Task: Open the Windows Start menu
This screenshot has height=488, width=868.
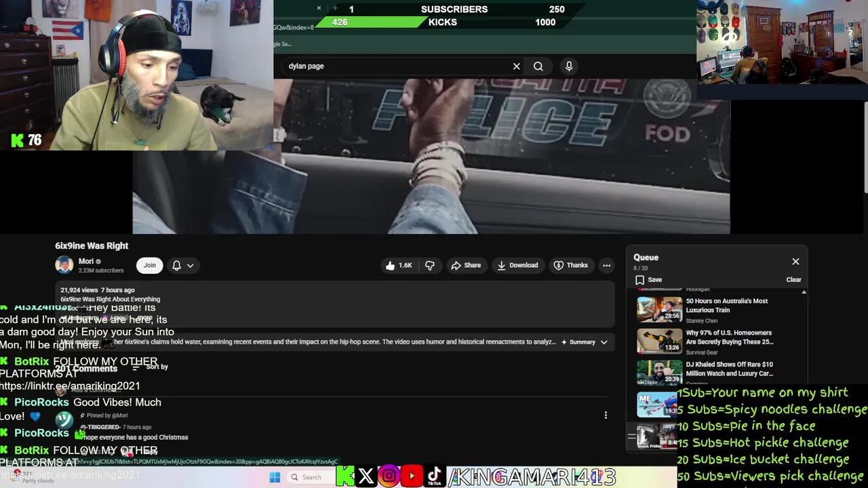Action: pyautogui.click(x=275, y=477)
